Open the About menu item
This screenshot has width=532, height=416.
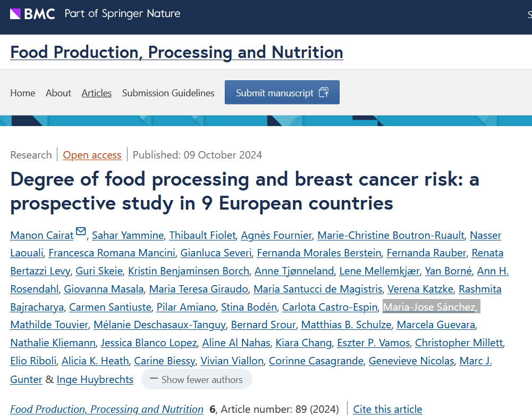(58, 93)
